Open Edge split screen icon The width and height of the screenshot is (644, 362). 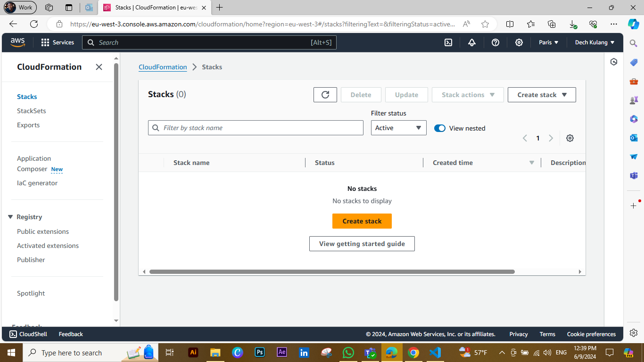click(510, 24)
